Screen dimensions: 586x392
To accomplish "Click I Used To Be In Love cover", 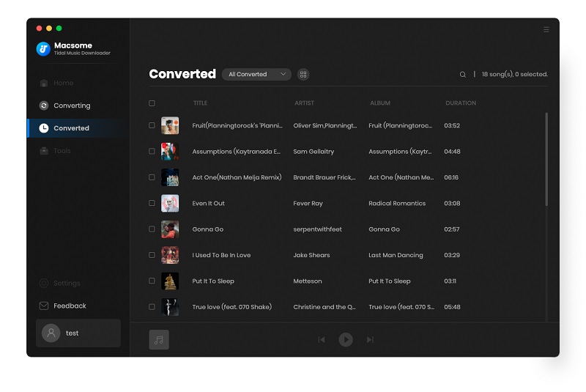I will [170, 255].
